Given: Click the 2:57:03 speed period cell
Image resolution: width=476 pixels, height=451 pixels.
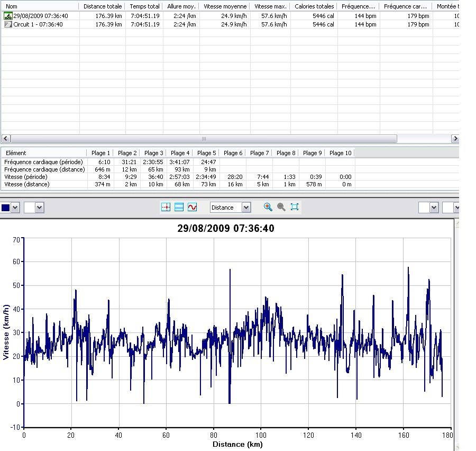Looking at the screenshot, I should coord(179,177).
